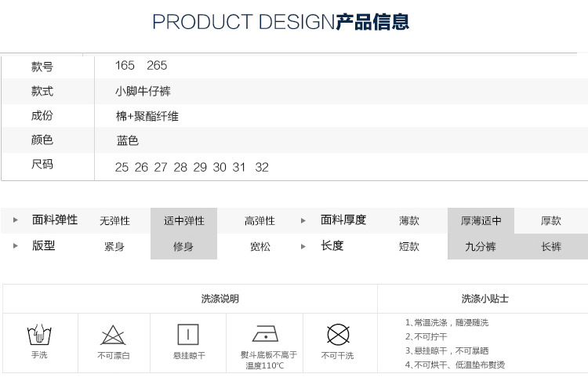Click the 款号 row label

coord(42,67)
